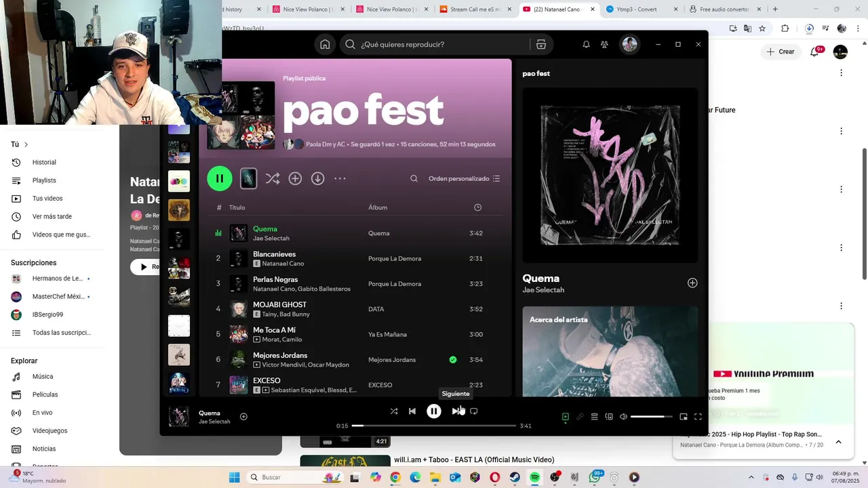868x488 pixels.
Task: Adjust the Spotify volume slider
Action: pos(652,417)
